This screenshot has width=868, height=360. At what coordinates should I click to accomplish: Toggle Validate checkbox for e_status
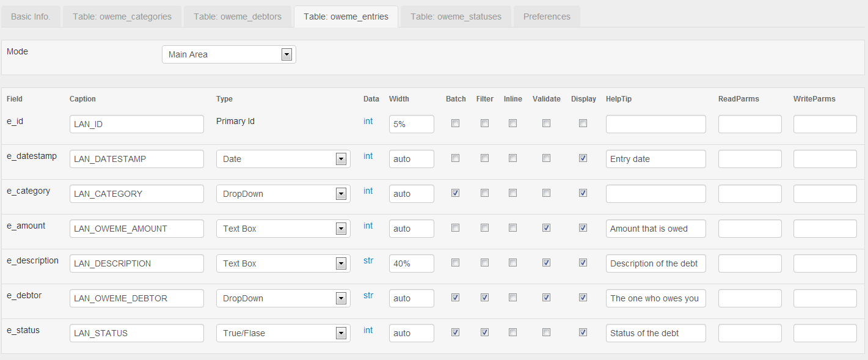pyautogui.click(x=547, y=332)
